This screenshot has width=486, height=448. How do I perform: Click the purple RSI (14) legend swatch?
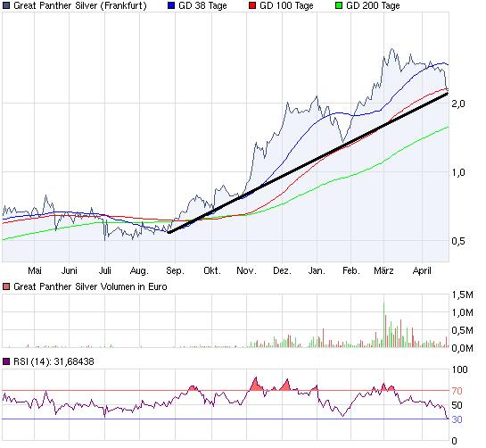6,361
